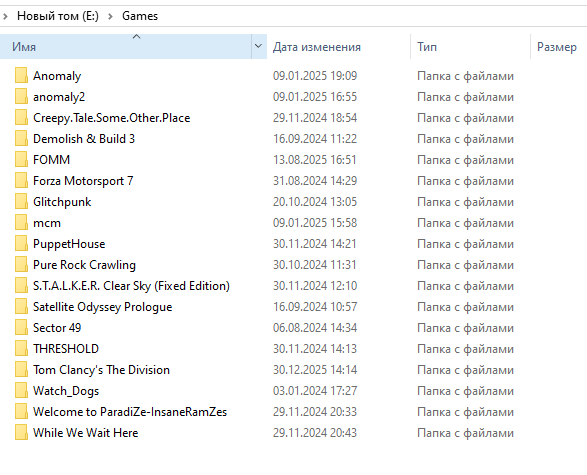587x475 pixels.
Task: Select the THRESHOLD folder name
Action: pos(66,348)
